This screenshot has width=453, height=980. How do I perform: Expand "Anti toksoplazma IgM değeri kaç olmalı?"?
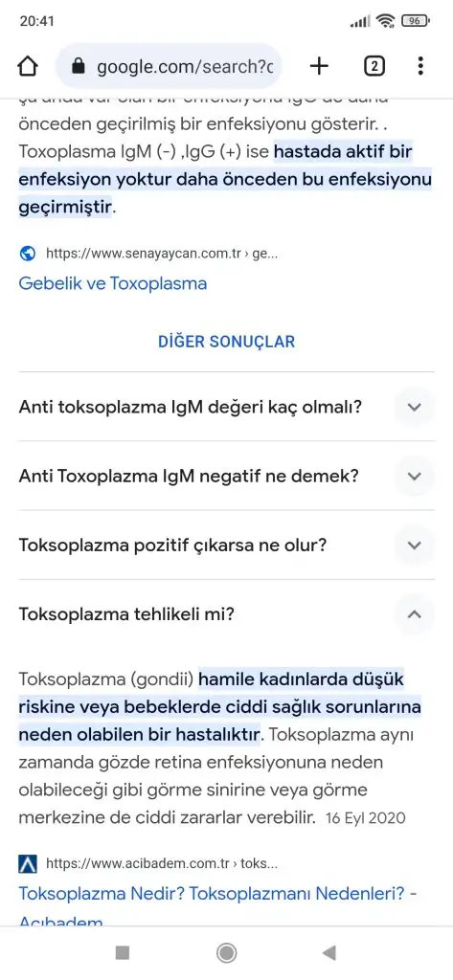[226, 407]
